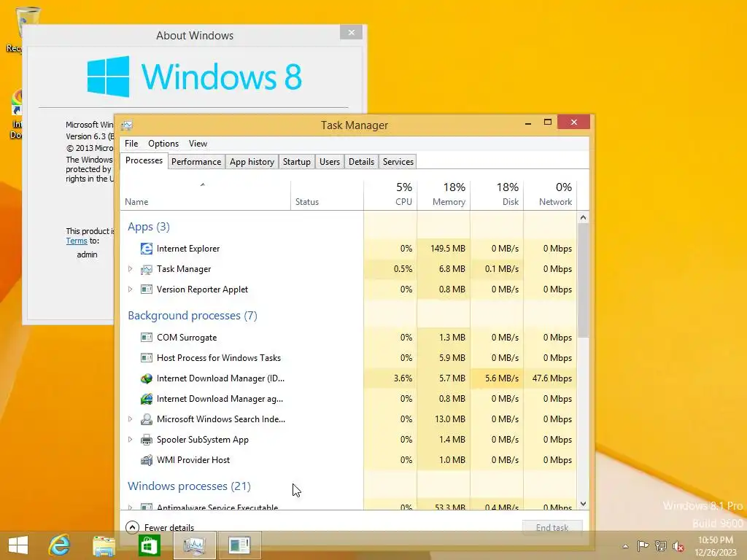The image size is (747, 560).
Task: Open the Start button on the taskbar
Action: [18, 545]
